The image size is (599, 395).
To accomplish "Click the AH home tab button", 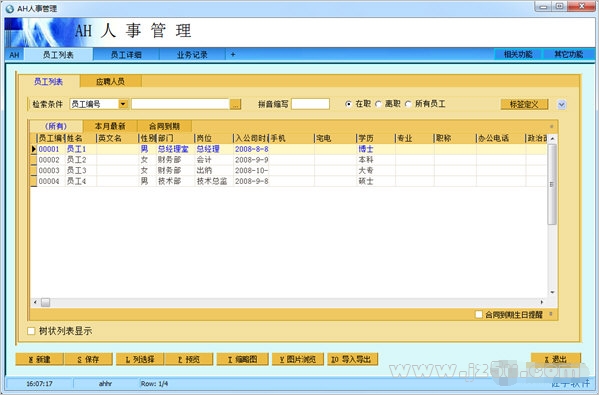I will pos(15,55).
